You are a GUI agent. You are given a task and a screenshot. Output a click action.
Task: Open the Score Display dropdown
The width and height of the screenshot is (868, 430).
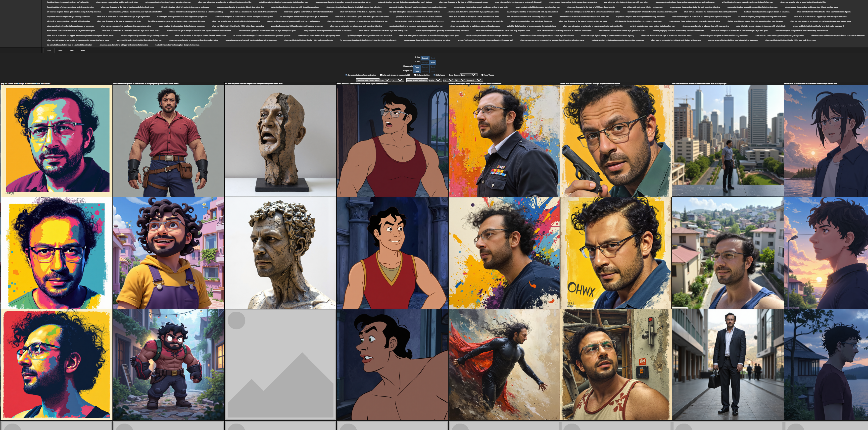(469, 75)
